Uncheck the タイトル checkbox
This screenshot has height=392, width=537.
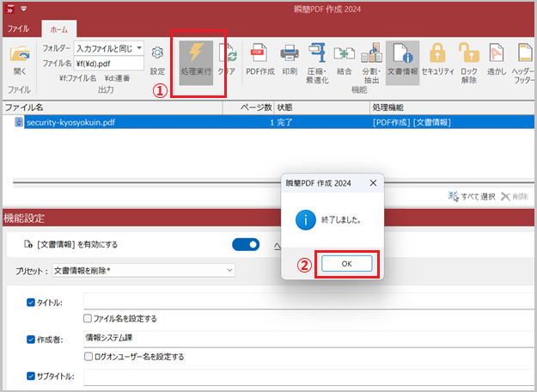click(32, 302)
